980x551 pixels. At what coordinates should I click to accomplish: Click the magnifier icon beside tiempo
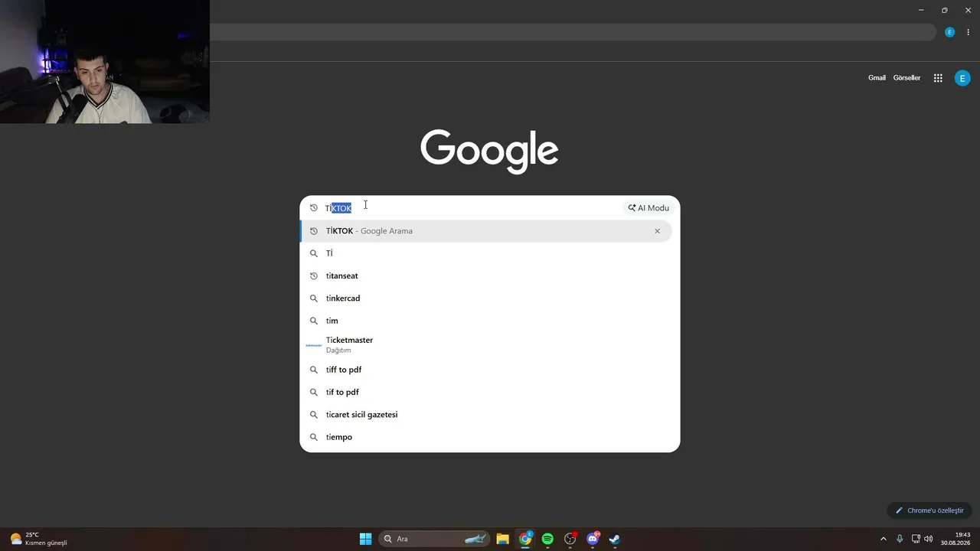click(313, 437)
